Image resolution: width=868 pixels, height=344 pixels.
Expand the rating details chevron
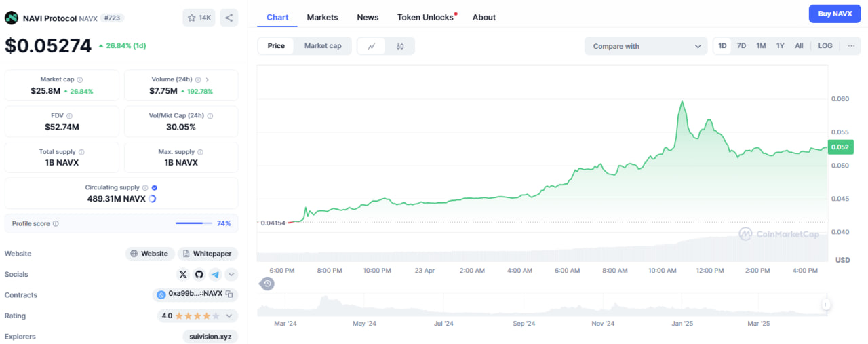click(x=229, y=316)
